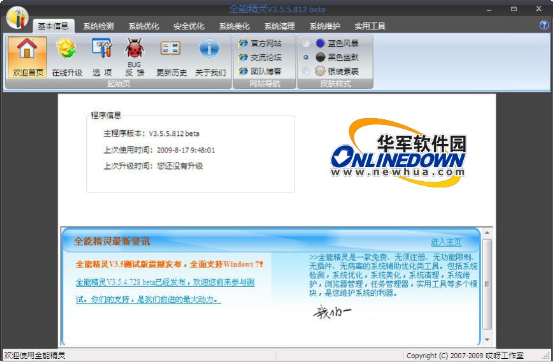Screen dimensions: 554x362
Task: Click the application logo orb button
Action: coord(18,18)
